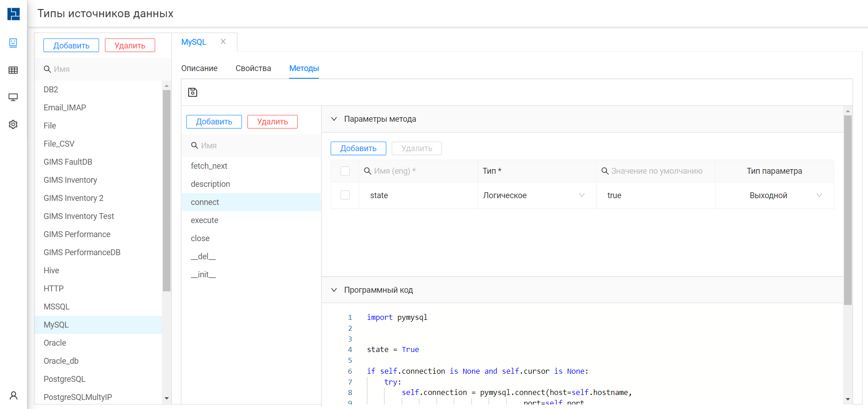868x409 pixels.
Task: Click the save disk icon above methods
Action: (x=193, y=92)
